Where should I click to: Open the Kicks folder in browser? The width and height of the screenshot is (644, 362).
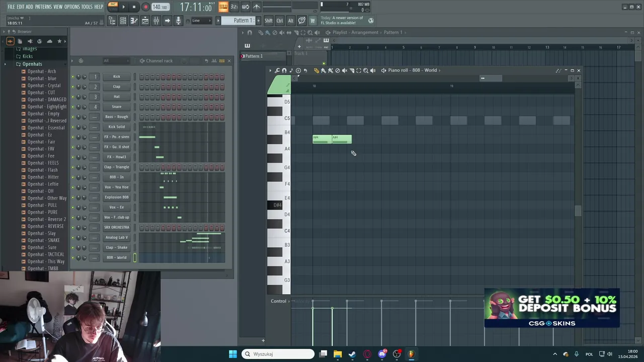pos(28,56)
